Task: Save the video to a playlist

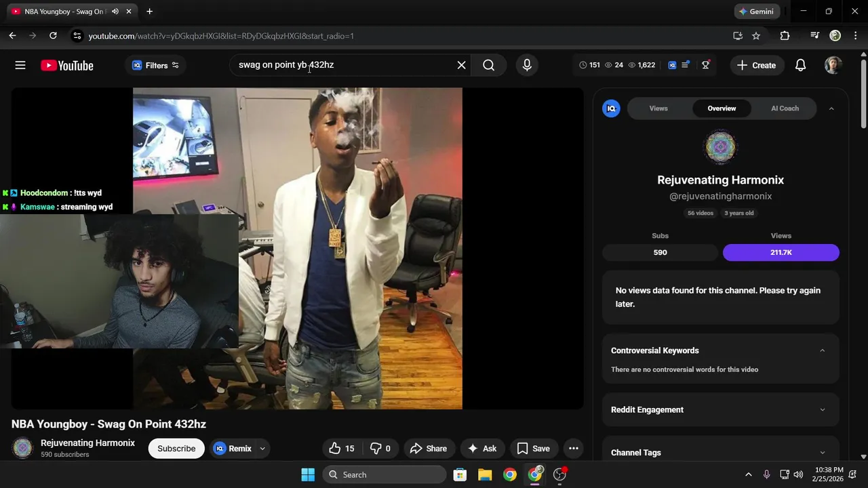Action: pyautogui.click(x=533, y=448)
